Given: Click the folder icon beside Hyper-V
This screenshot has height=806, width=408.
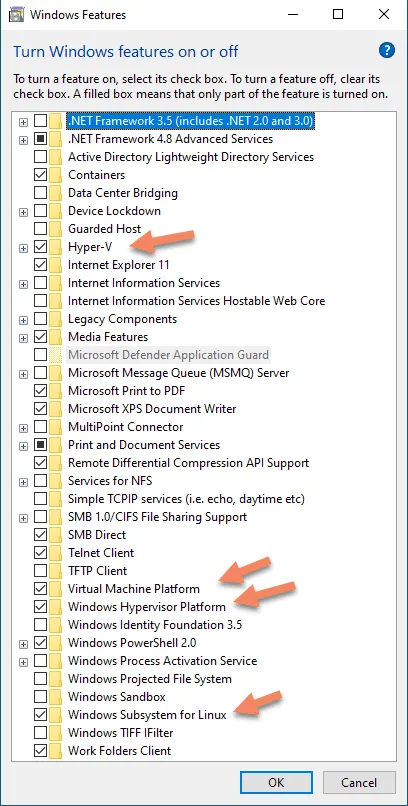Looking at the screenshot, I should point(56,247).
